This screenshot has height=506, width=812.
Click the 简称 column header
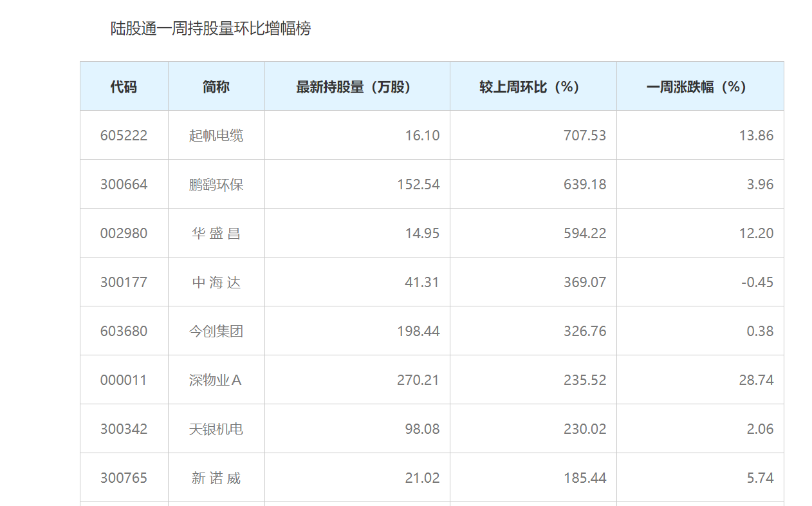pyautogui.click(x=216, y=87)
